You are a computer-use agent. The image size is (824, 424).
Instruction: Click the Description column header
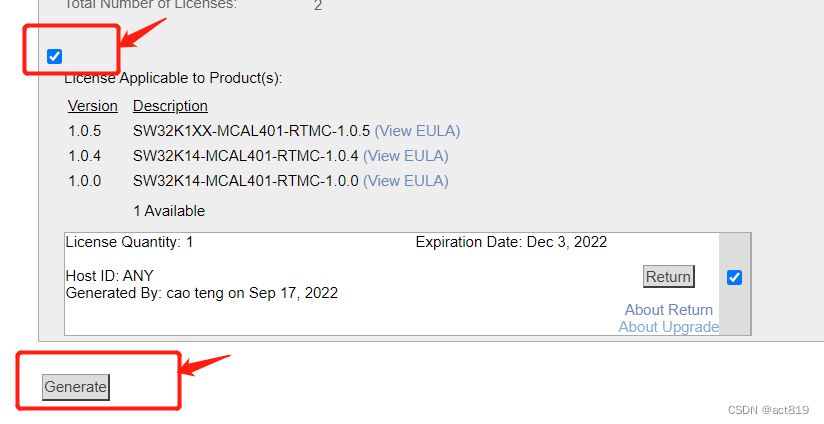pos(170,106)
